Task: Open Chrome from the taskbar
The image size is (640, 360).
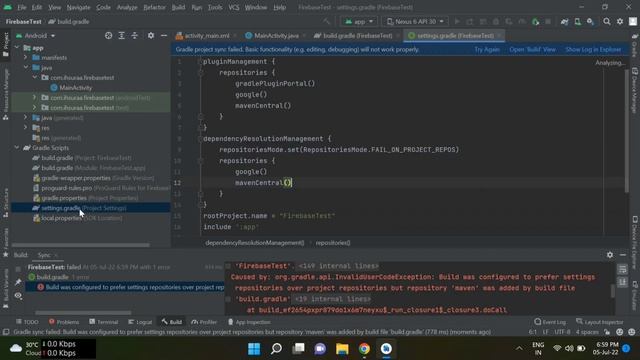Action: (364, 349)
